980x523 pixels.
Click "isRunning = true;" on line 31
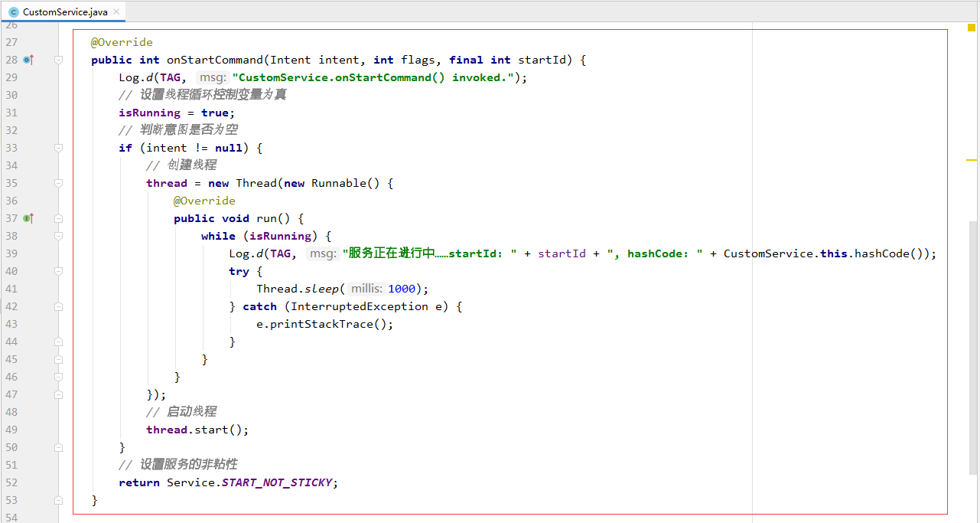177,113
